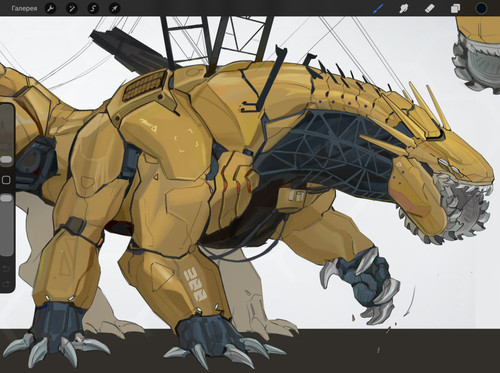
Task: Open the active color picker circle
Action: 481,8
